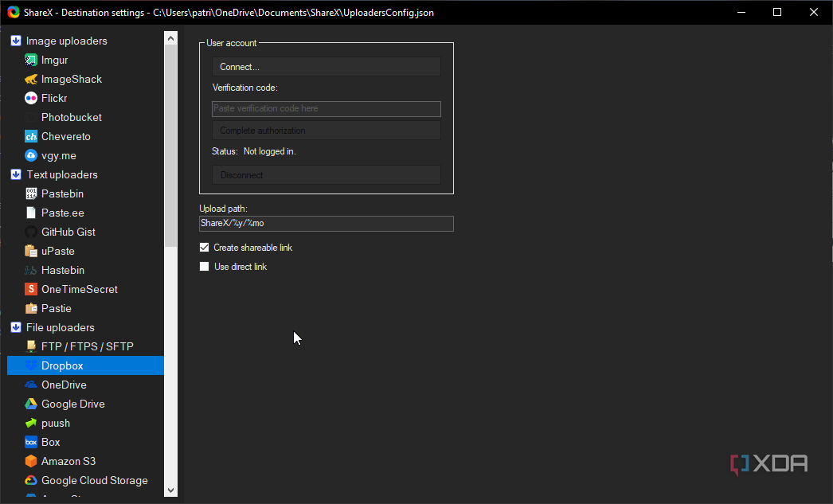Select the OneDrive cloud icon
This screenshot has height=504, width=833.
click(x=31, y=385)
